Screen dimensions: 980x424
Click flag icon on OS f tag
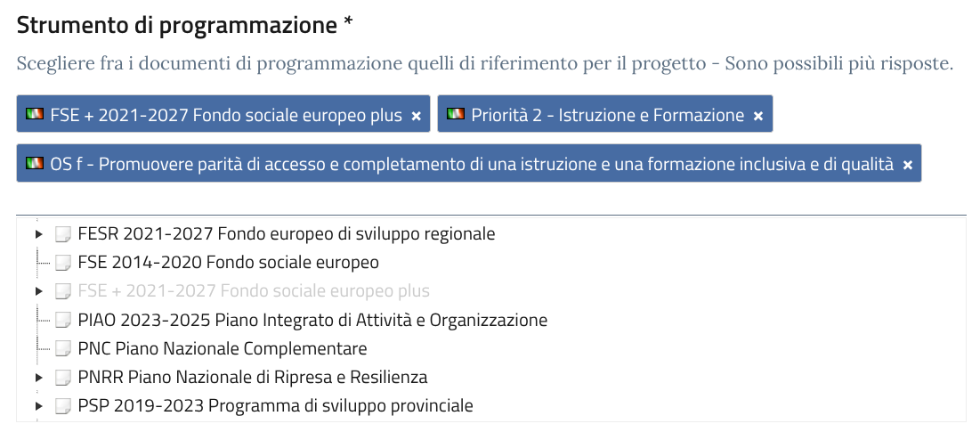(36, 164)
